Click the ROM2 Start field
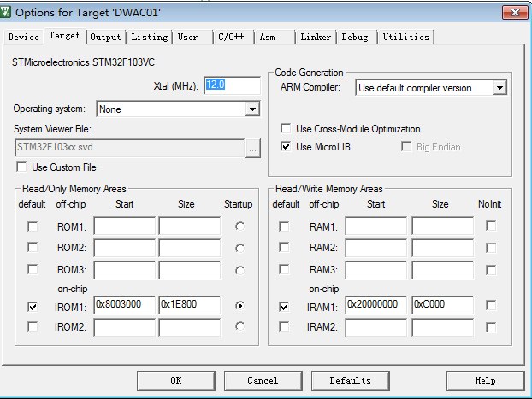Viewport: 532px width, 399px height. coord(125,248)
